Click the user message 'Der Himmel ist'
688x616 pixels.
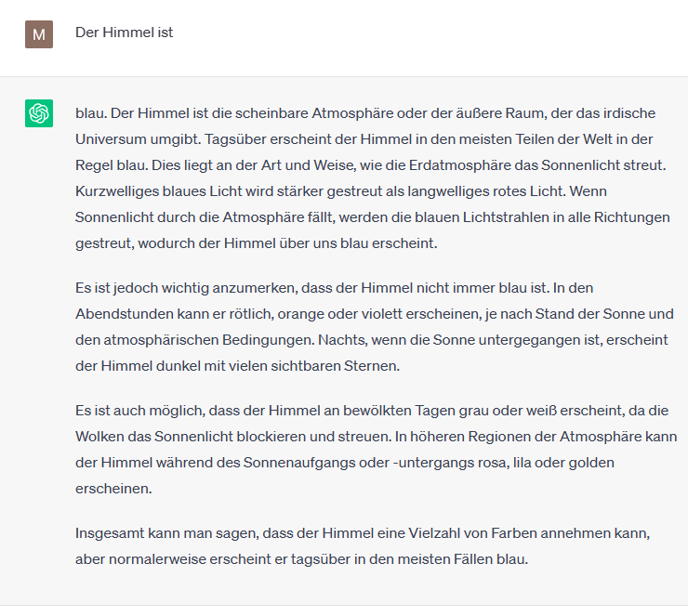point(125,33)
